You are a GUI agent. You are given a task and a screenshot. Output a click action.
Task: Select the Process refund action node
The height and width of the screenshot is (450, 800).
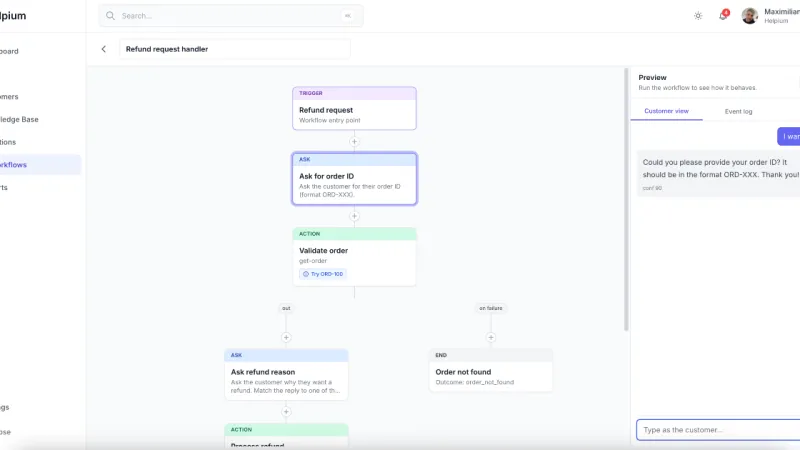[x=286, y=436]
